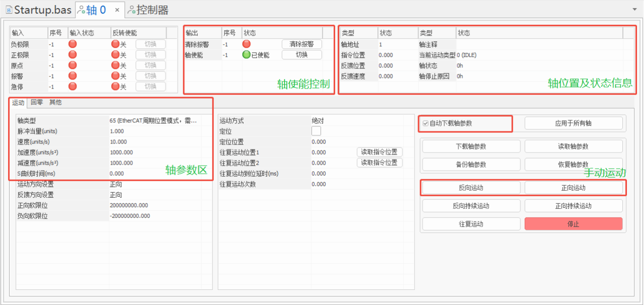Viewport: 644px width, 305px height.
Task: Click the 速度(units/s) value field
Action: point(153,142)
